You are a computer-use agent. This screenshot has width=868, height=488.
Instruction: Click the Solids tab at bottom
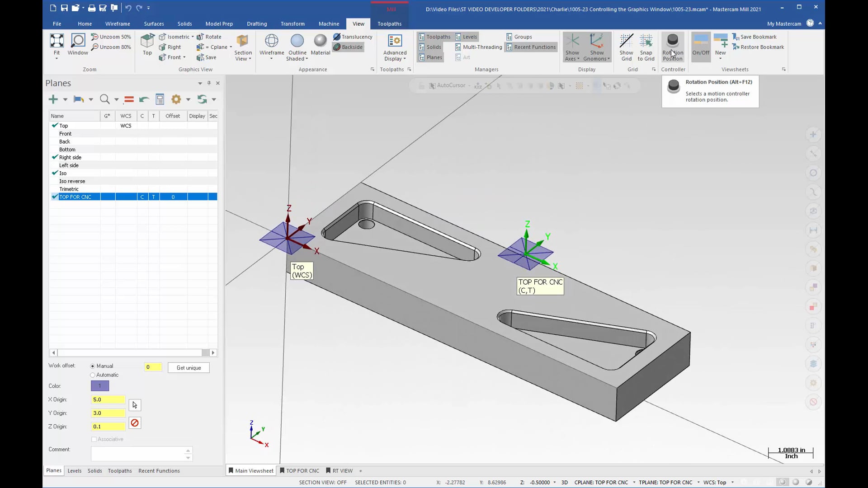95,470
